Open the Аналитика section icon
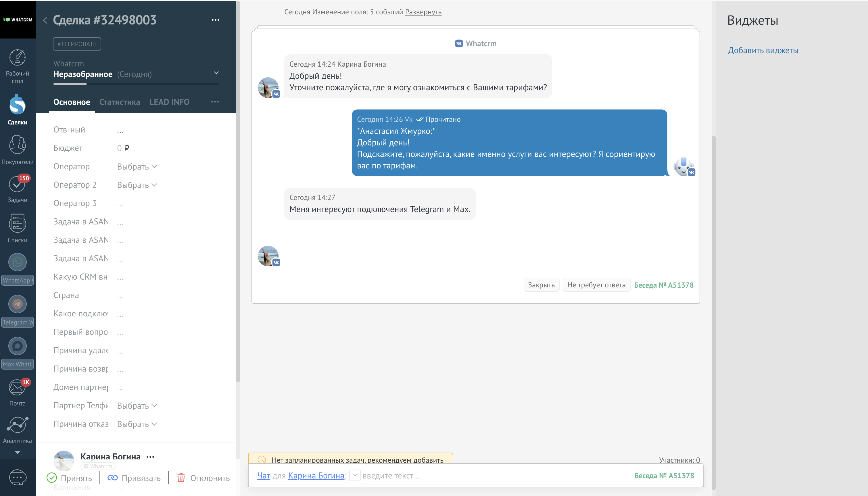 click(x=17, y=425)
